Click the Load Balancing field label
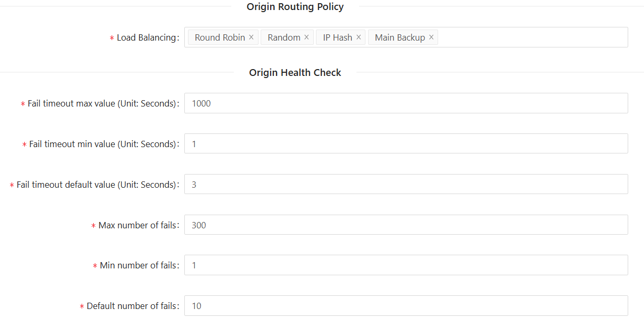Viewport: 644px width, 328px height. click(146, 38)
